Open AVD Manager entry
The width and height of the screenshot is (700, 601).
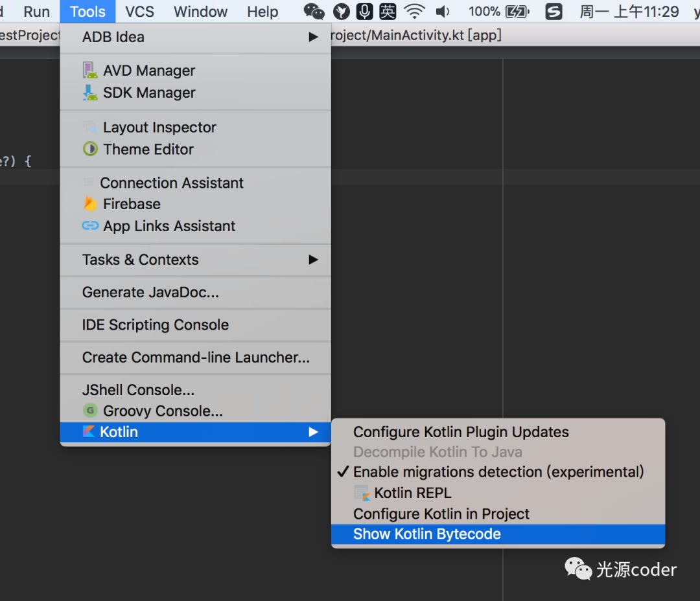[x=196, y=71]
